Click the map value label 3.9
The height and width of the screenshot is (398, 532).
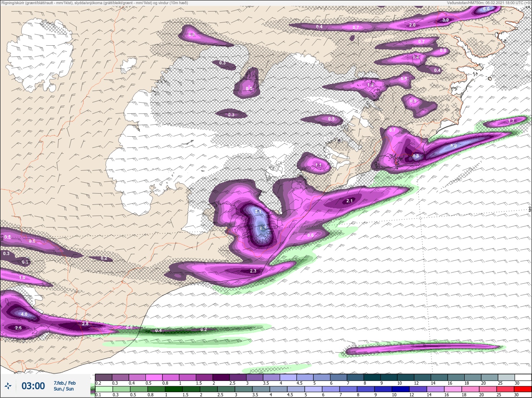[446, 20]
